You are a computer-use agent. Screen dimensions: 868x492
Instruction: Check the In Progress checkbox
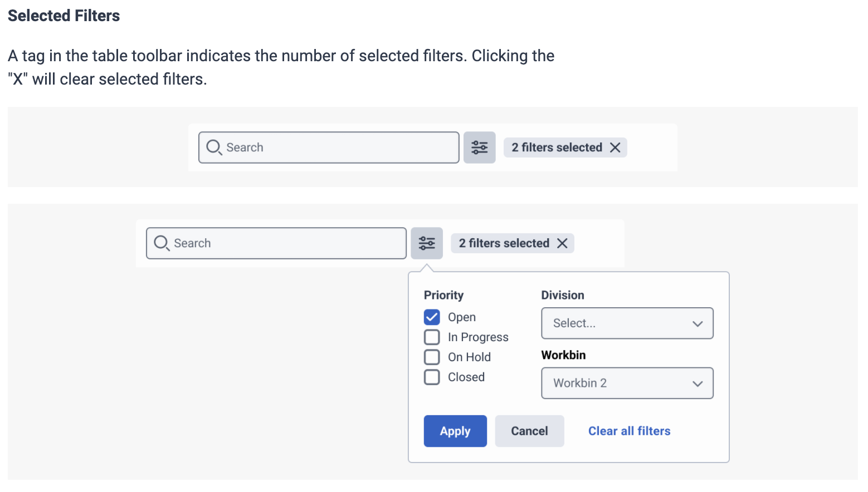432,337
